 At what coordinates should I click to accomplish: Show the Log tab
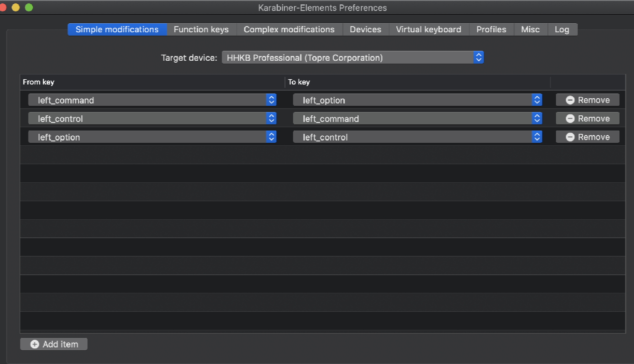[x=562, y=29]
